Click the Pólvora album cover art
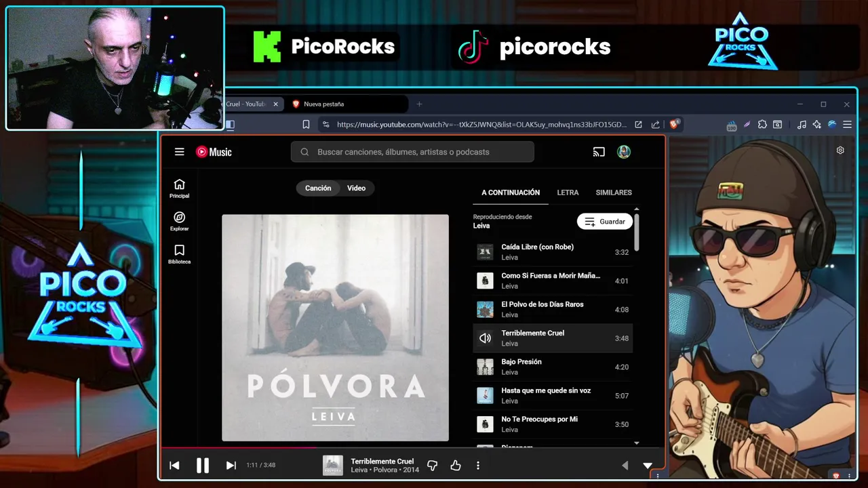 tap(335, 328)
